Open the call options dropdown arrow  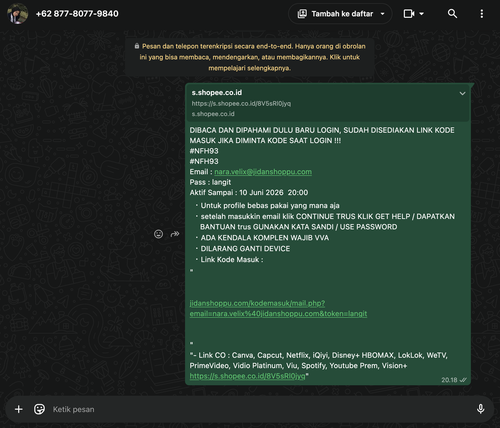pyautogui.click(x=421, y=14)
